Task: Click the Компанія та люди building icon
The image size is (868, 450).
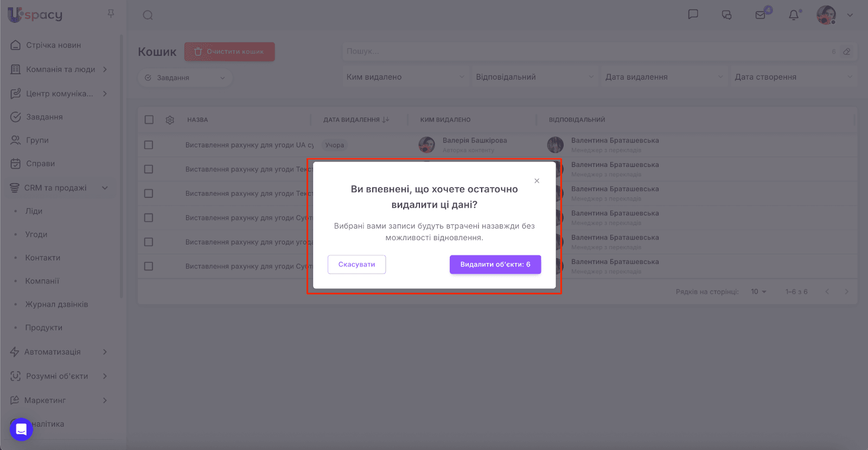Action: pos(16,69)
